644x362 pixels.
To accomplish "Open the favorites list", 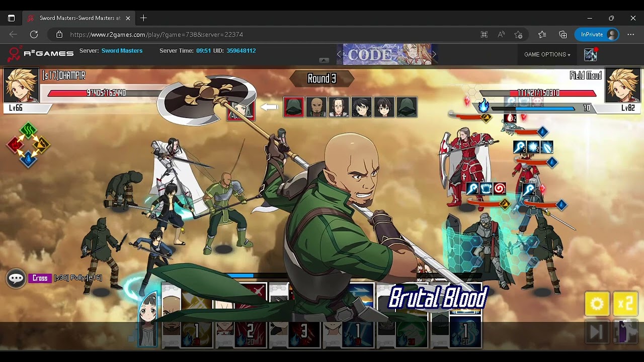I will (x=542, y=35).
